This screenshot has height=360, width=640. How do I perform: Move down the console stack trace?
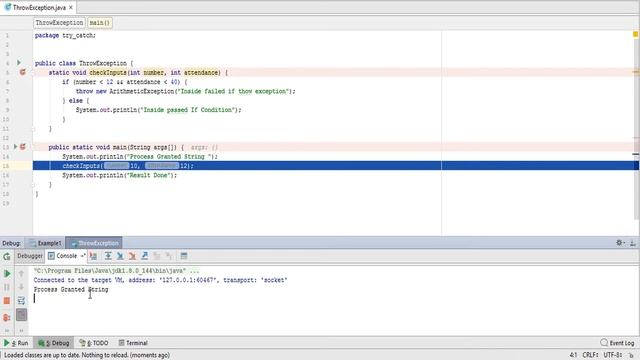(x=21, y=287)
